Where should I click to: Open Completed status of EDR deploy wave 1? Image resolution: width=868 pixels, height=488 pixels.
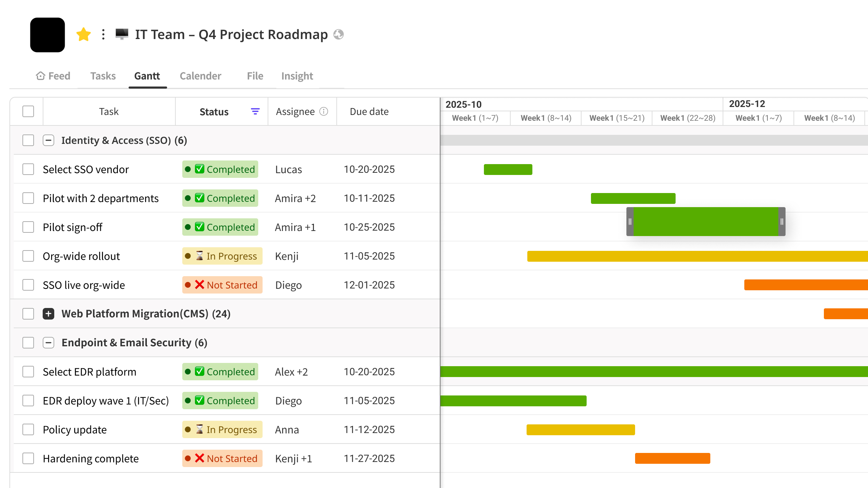[x=220, y=401]
